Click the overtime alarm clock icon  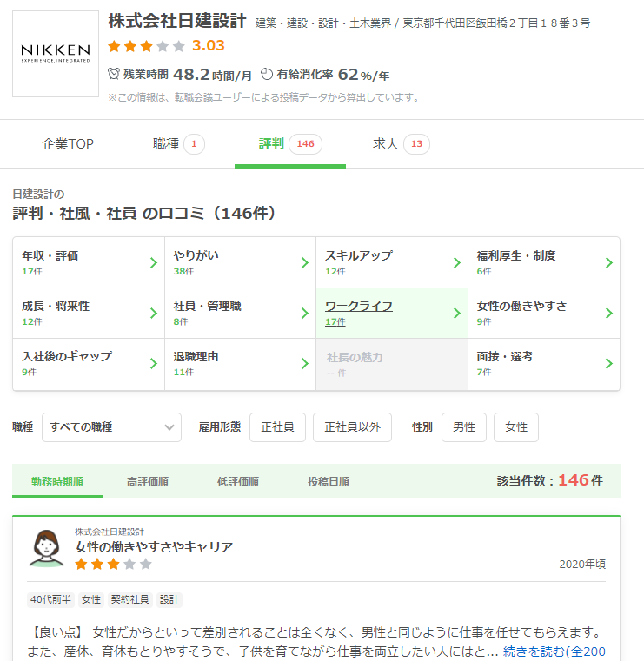click(x=114, y=74)
